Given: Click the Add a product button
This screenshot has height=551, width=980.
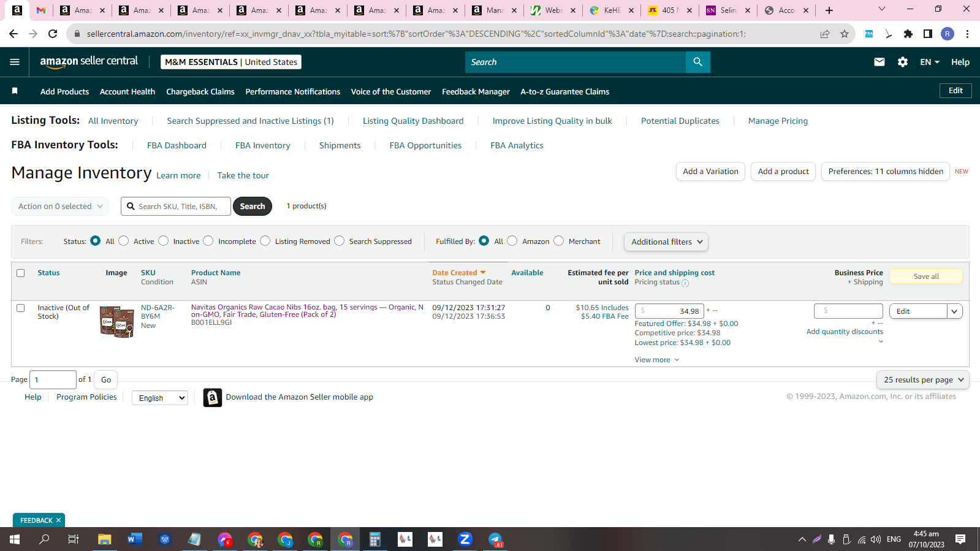Looking at the screenshot, I should coord(783,172).
